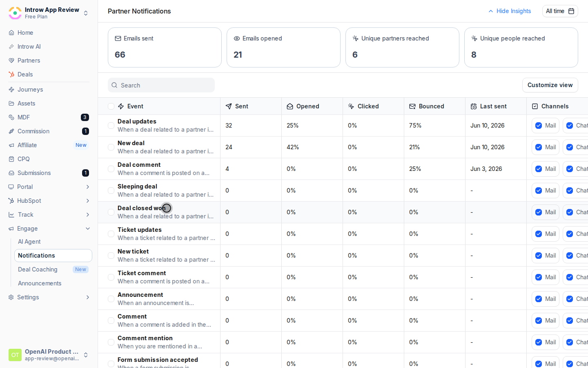Tick the Deal updates row checkbox
The width and height of the screenshot is (588, 368).
[x=111, y=126]
